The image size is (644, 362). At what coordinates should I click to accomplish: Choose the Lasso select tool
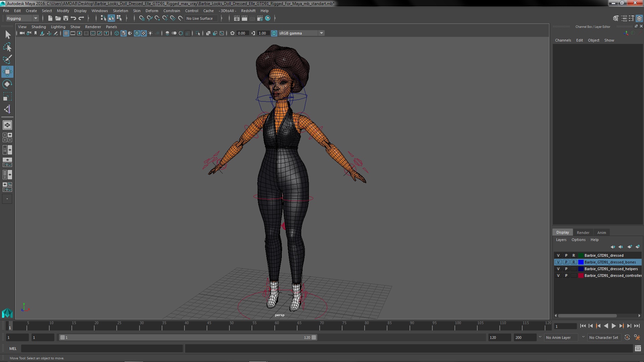tap(7, 47)
